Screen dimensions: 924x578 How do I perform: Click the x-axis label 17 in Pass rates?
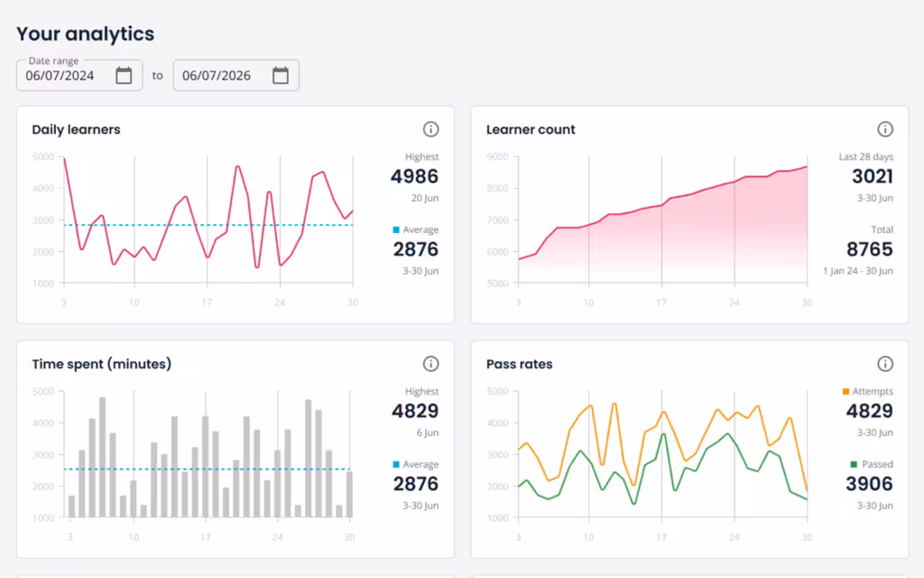click(x=661, y=537)
